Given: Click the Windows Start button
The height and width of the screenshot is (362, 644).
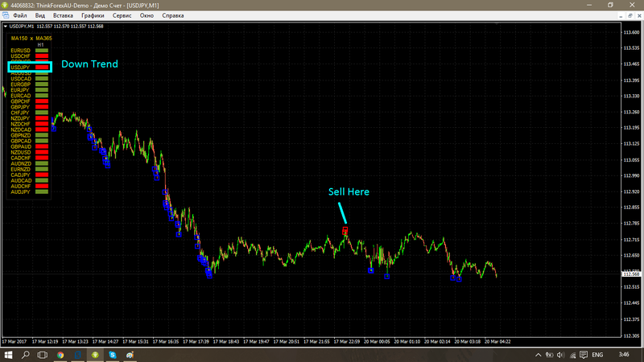Looking at the screenshot, I should pyautogui.click(x=8, y=355).
